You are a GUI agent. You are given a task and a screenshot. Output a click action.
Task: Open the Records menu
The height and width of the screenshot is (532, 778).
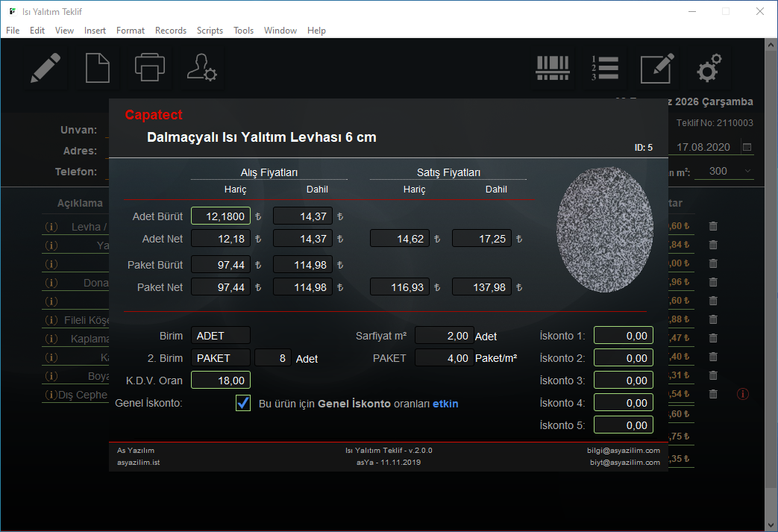171,31
